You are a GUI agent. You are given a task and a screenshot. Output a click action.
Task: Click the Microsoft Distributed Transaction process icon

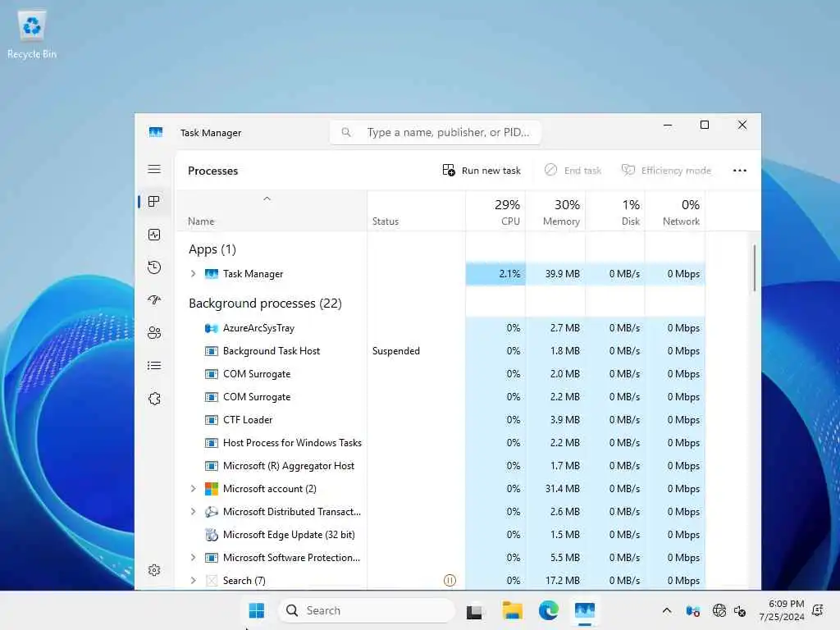[x=212, y=512]
